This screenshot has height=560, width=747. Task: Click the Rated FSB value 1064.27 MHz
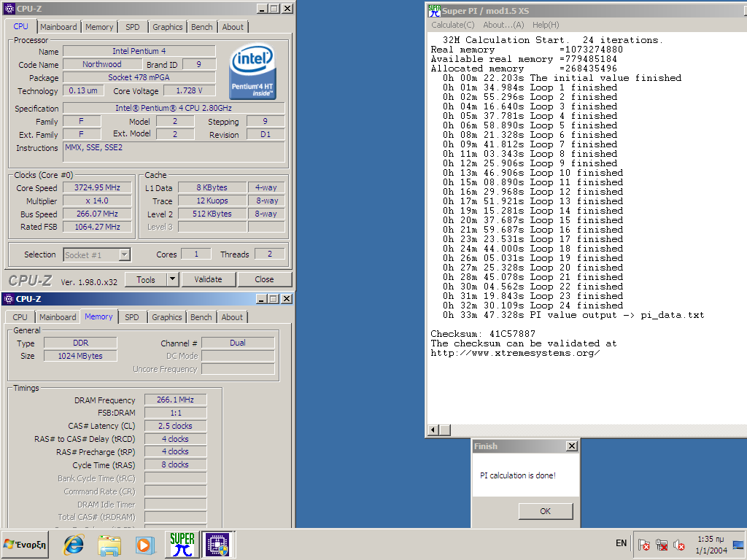pyautogui.click(x=97, y=227)
